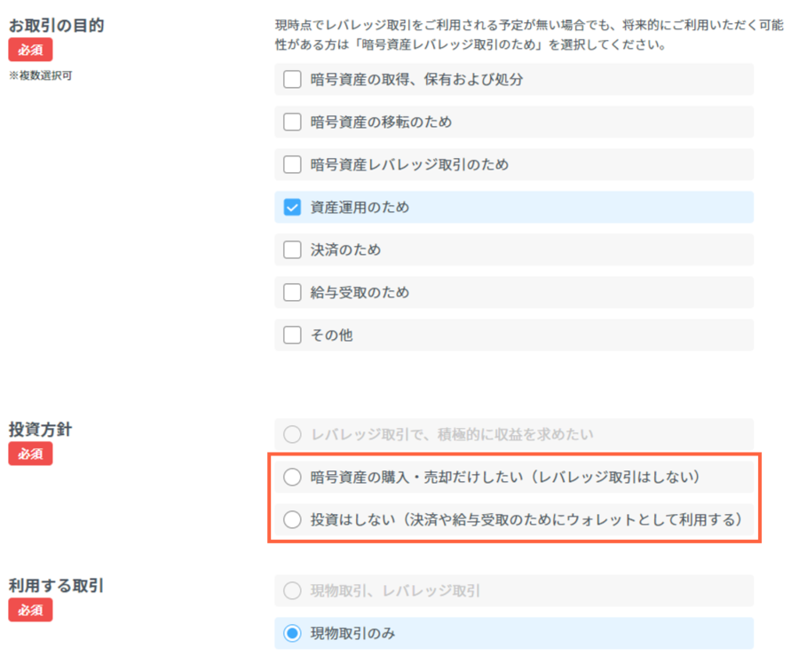Choose 暗号資産の購入・売却だけしたい radio button

[292, 477]
